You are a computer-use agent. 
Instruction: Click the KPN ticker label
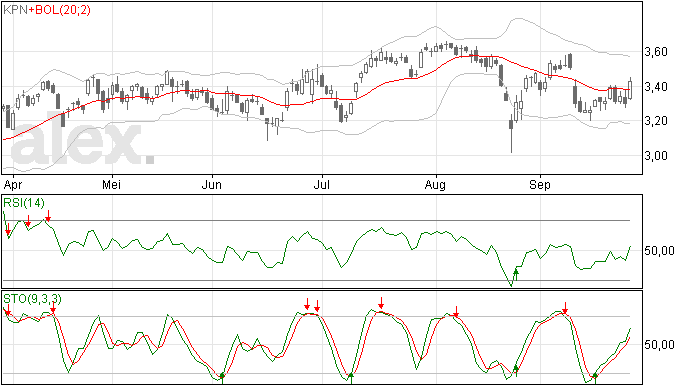point(15,10)
